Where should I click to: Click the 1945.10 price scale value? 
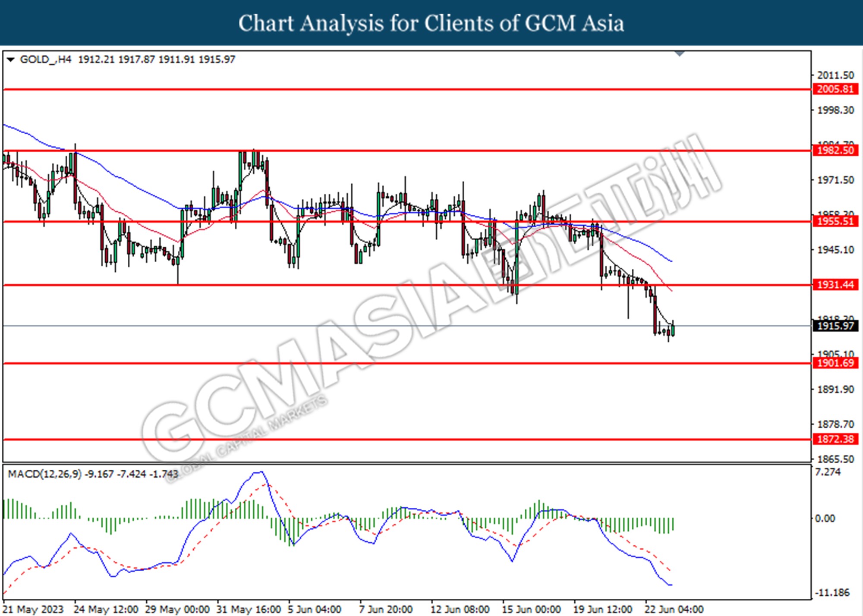click(836, 250)
